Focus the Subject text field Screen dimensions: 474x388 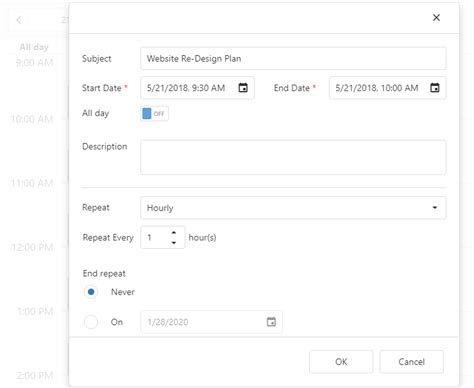293,59
